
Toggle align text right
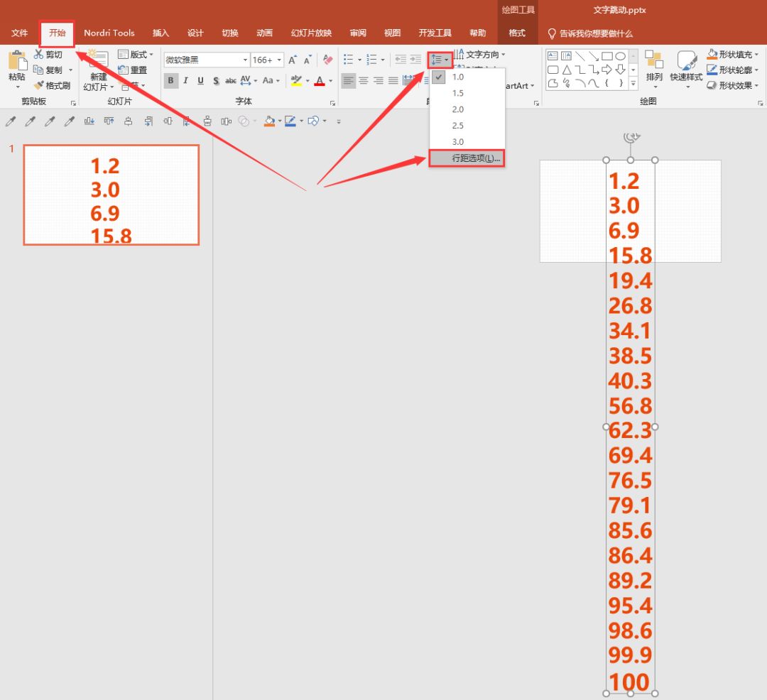point(378,80)
